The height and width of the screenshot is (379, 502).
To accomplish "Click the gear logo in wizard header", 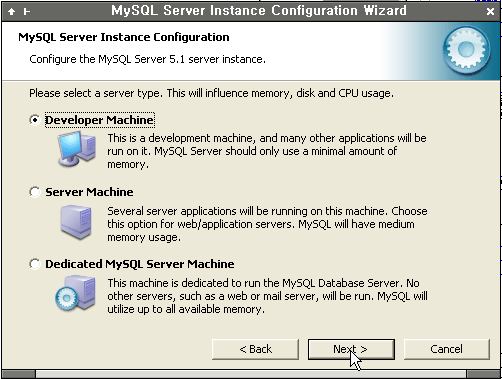I will (x=466, y=50).
